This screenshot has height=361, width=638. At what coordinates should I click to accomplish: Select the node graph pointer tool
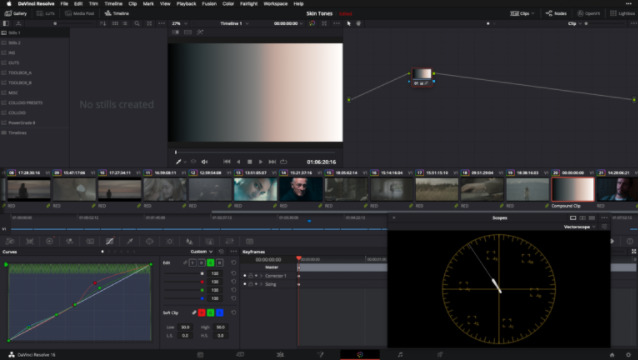point(349,24)
